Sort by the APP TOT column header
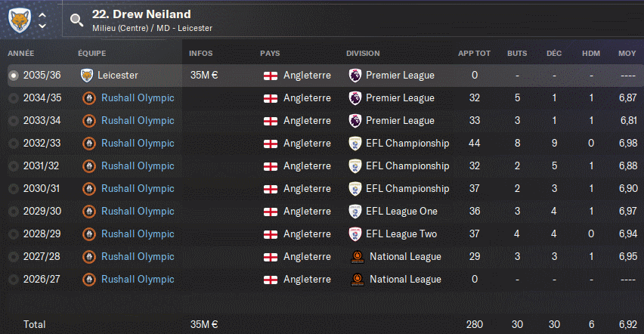The height and width of the screenshot is (334, 644). pos(474,54)
